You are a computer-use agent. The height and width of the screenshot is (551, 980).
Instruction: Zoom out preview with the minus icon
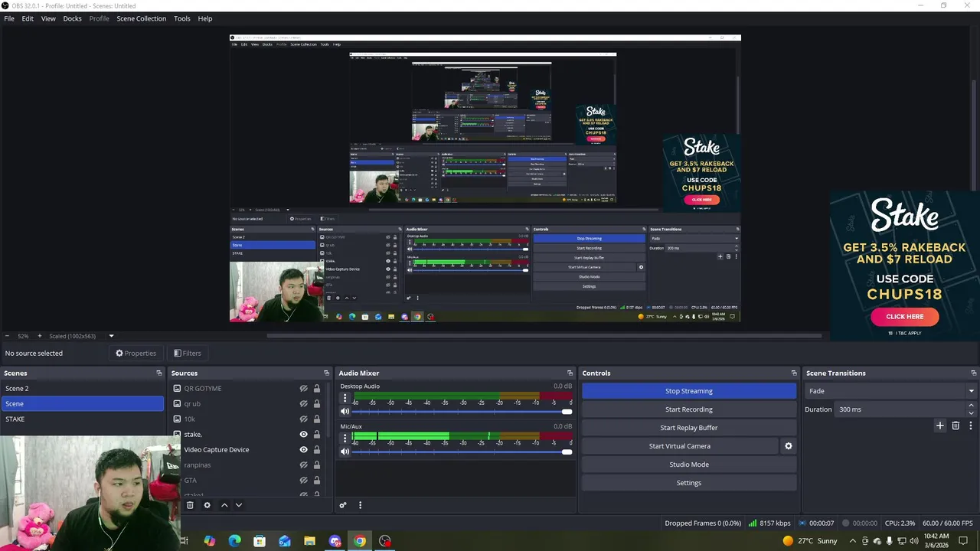[x=7, y=336]
